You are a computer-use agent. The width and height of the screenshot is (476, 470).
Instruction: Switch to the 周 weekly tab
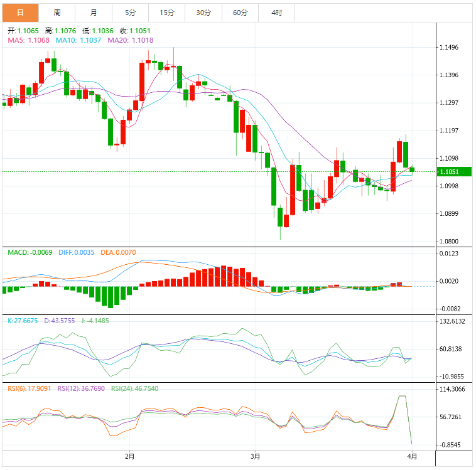57,13
